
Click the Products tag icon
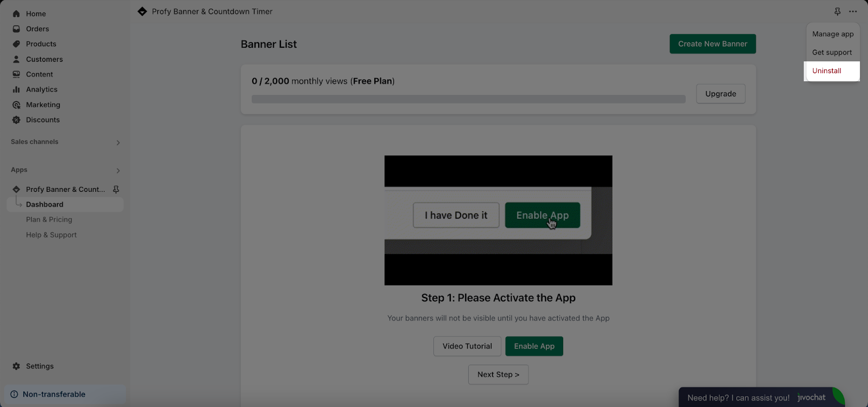pos(16,44)
